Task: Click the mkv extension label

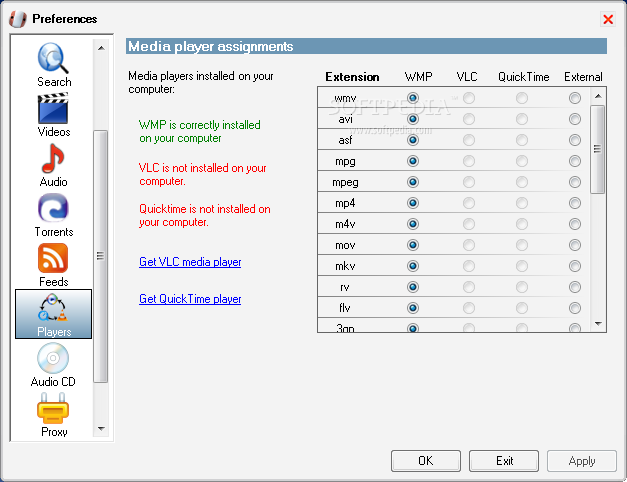Action: pyautogui.click(x=345, y=266)
